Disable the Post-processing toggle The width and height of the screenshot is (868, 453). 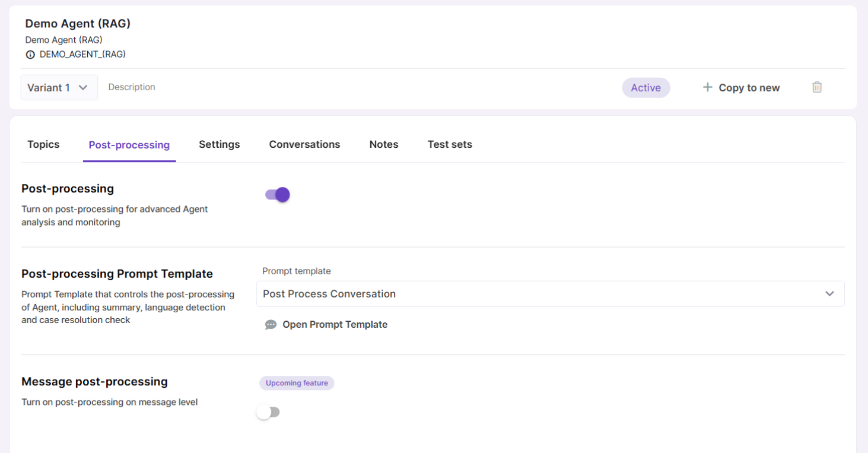pyautogui.click(x=278, y=195)
